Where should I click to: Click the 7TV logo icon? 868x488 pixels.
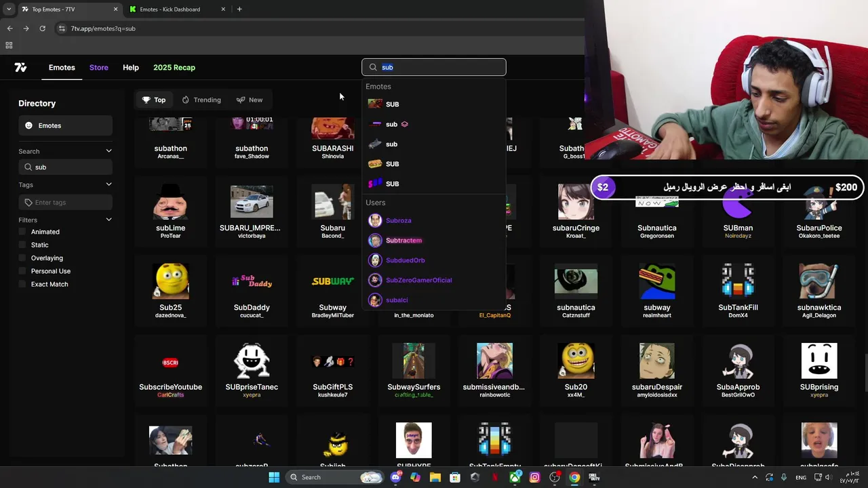pyautogui.click(x=20, y=67)
